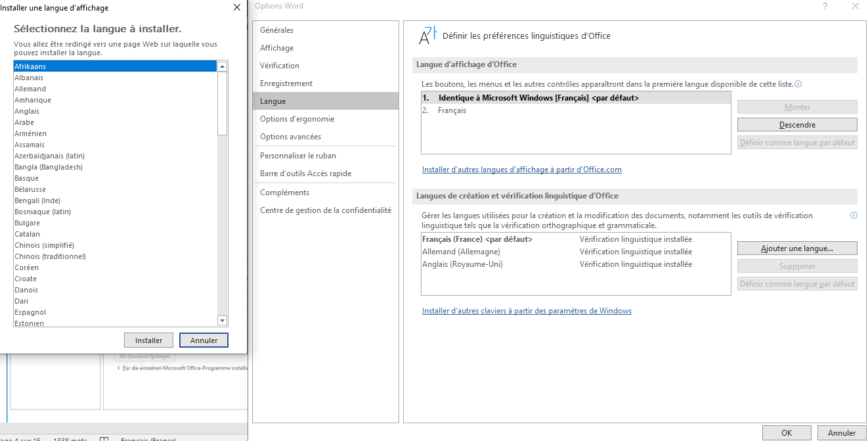
Task: Select Bosniaque (latin) in the list
Action: point(115,212)
